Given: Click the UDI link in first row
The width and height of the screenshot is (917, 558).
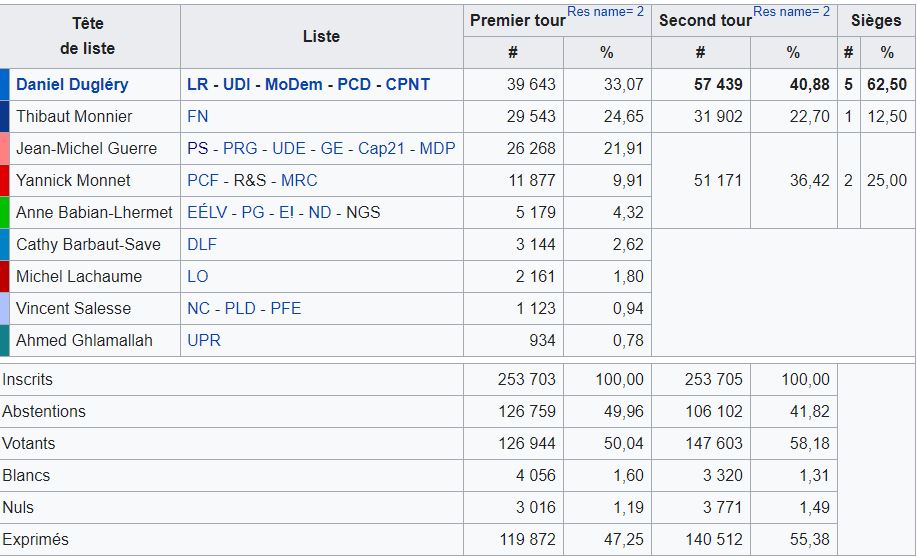Looking at the screenshot, I should (237, 85).
